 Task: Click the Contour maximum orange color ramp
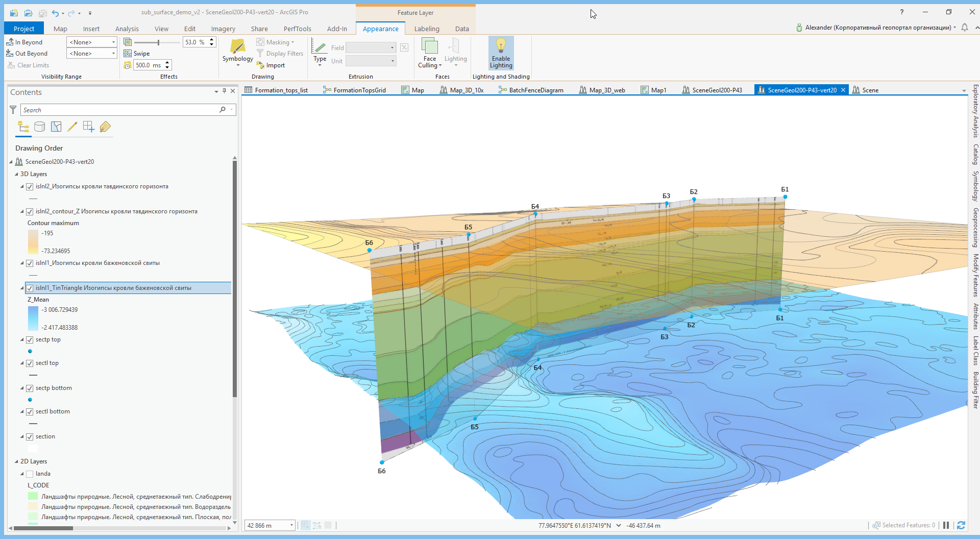coord(33,242)
